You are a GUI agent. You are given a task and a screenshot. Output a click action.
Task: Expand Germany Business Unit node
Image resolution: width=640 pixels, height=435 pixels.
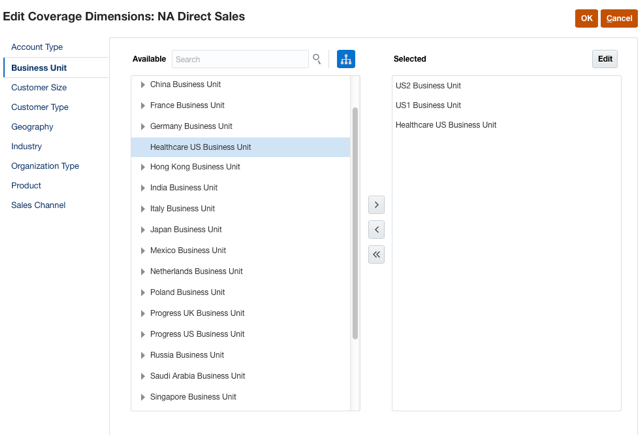(143, 127)
